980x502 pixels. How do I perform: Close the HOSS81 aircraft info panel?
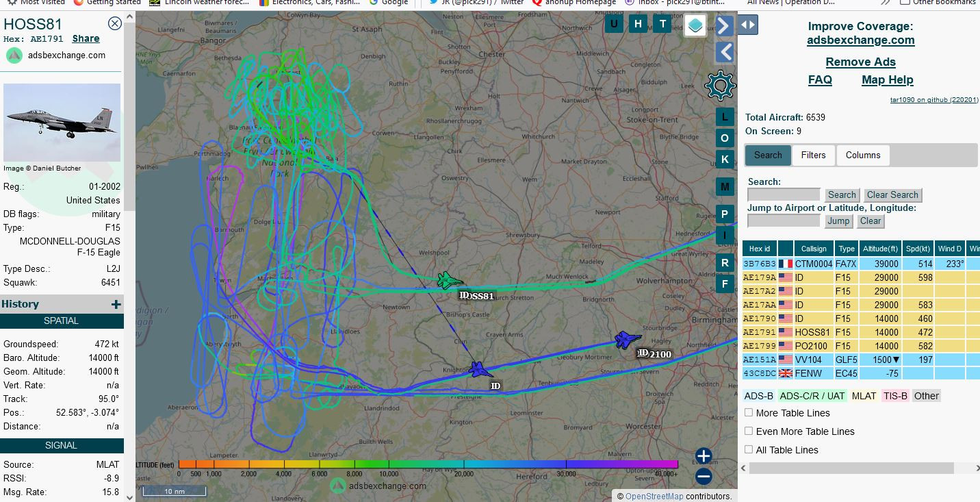[x=115, y=24]
